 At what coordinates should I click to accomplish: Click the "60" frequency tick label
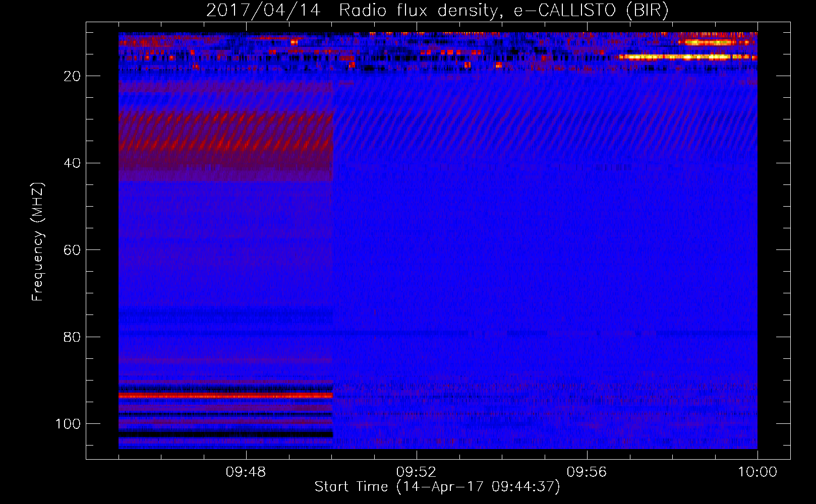[x=72, y=250]
